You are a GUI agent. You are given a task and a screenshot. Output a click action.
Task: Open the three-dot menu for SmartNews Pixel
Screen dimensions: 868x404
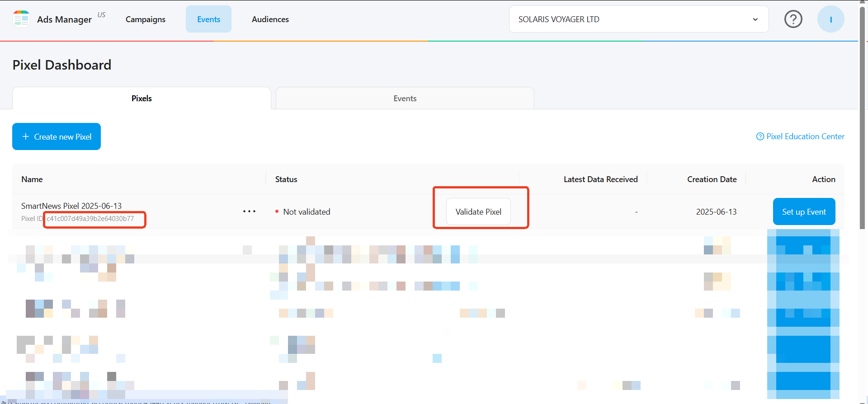click(x=249, y=211)
